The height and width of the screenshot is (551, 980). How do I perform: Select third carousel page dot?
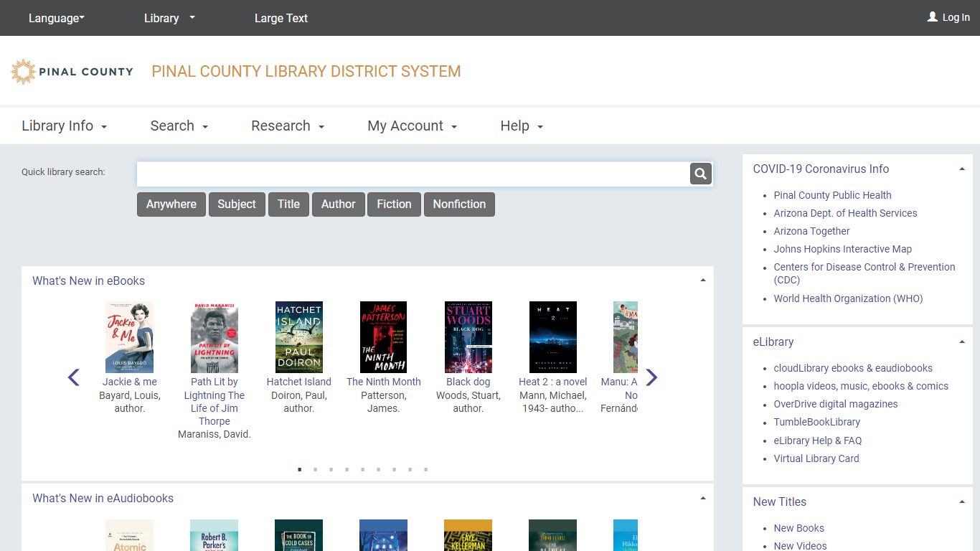coord(331,469)
